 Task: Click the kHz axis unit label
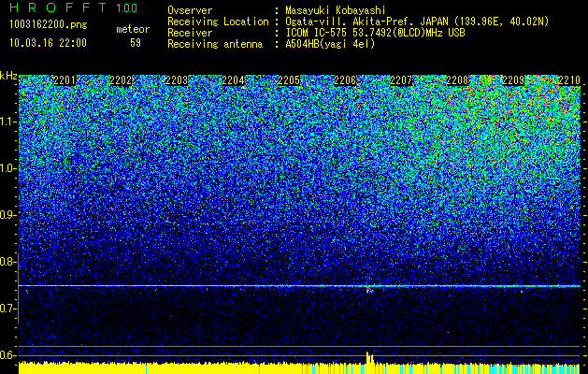click(x=8, y=76)
